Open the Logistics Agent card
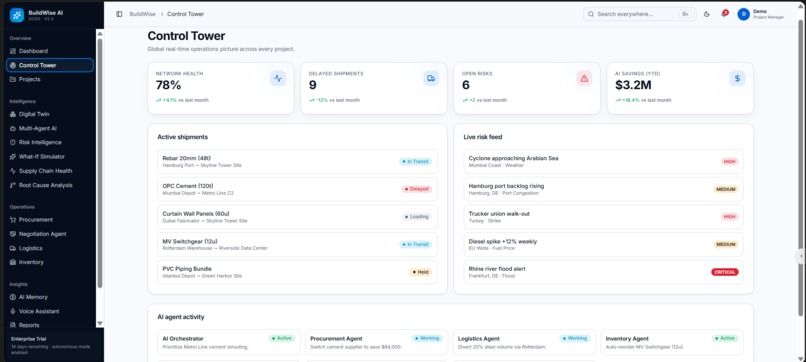 click(x=524, y=342)
